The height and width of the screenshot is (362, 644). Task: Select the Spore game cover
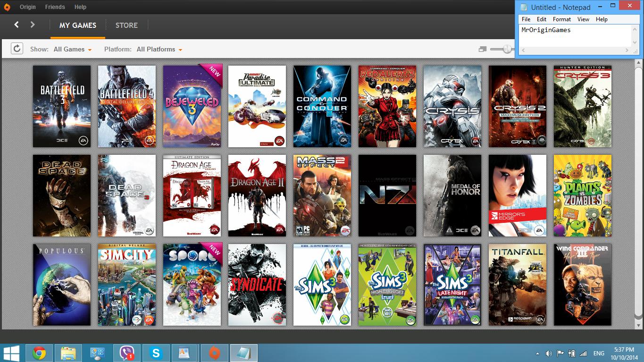(x=192, y=285)
